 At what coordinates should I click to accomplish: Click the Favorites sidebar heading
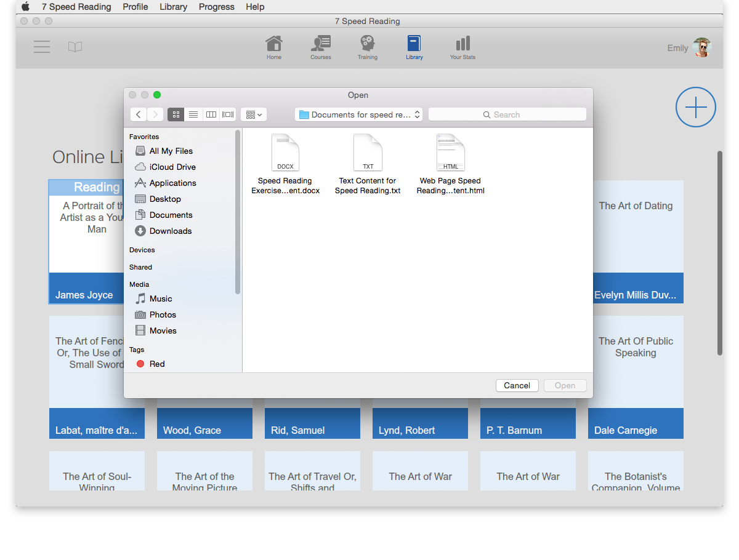(144, 137)
